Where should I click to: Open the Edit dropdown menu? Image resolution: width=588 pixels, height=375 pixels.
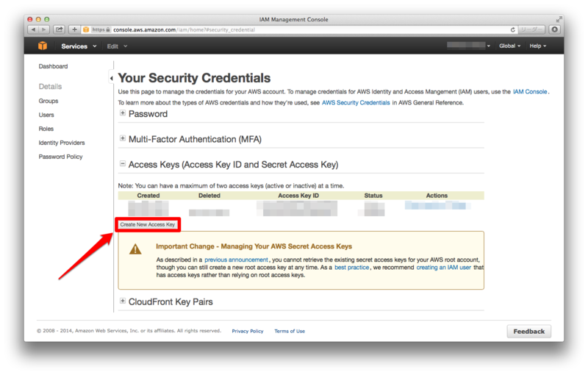tap(117, 46)
